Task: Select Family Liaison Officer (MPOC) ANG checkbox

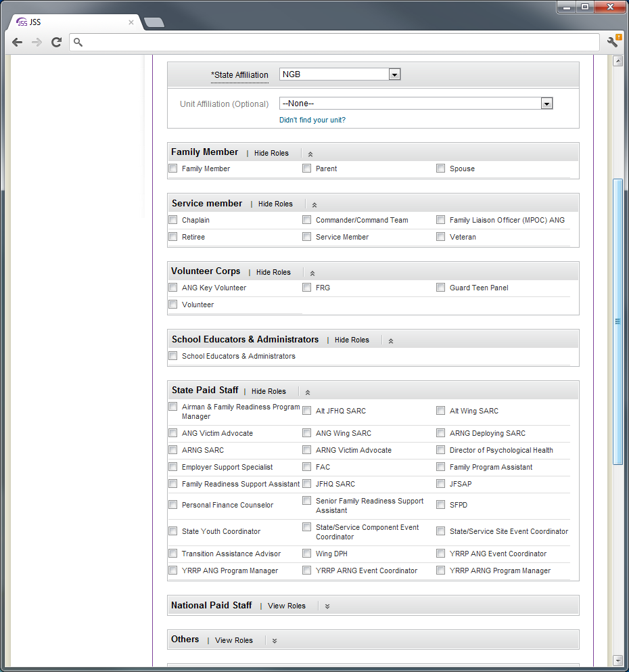Action: point(440,220)
